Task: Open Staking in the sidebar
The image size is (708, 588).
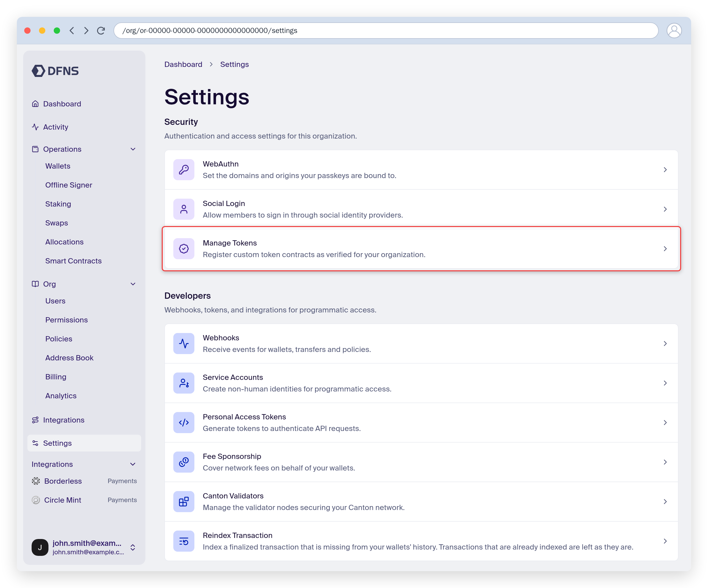Action: pyautogui.click(x=58, y=204)
